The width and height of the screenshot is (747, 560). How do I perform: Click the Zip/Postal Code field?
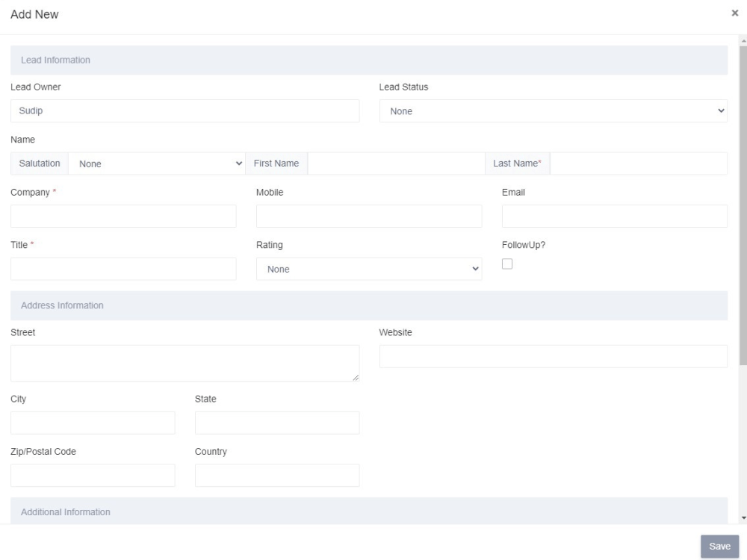pyautogui.click(x=93, y=474)
